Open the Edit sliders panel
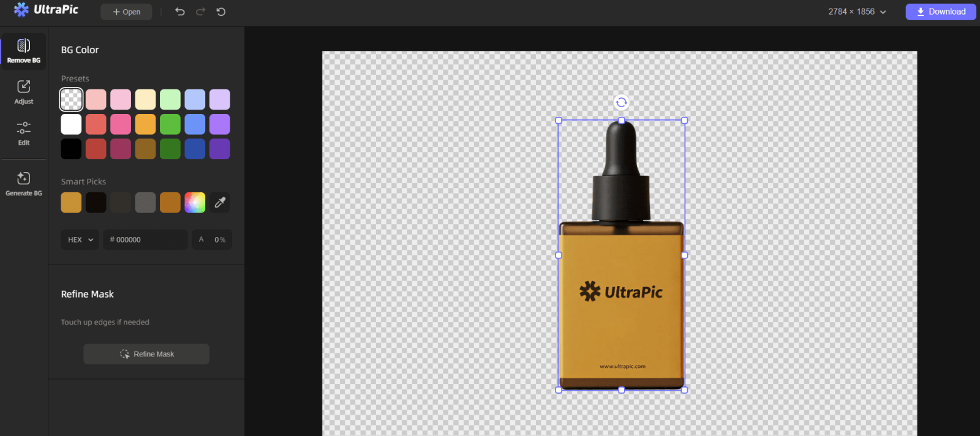980x436 pixels. point(24,133)
